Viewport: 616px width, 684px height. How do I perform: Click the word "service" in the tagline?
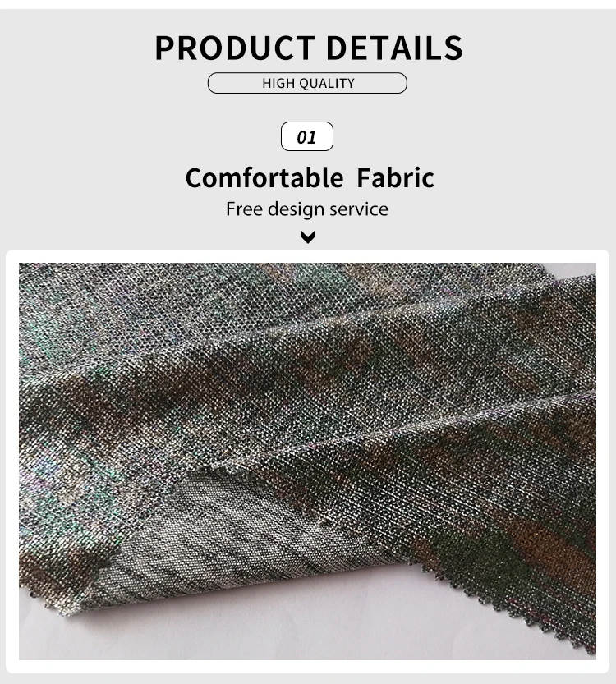359,209
